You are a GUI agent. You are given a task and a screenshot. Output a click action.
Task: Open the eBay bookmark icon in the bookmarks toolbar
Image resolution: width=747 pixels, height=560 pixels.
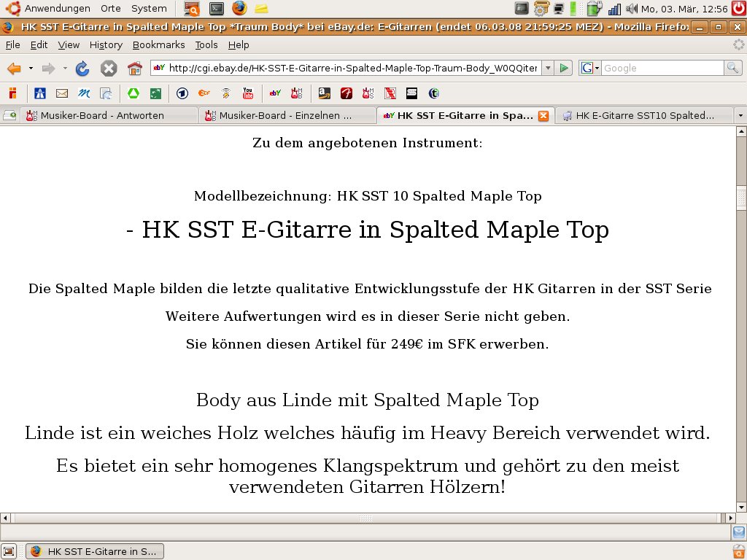tap(275, 93)
